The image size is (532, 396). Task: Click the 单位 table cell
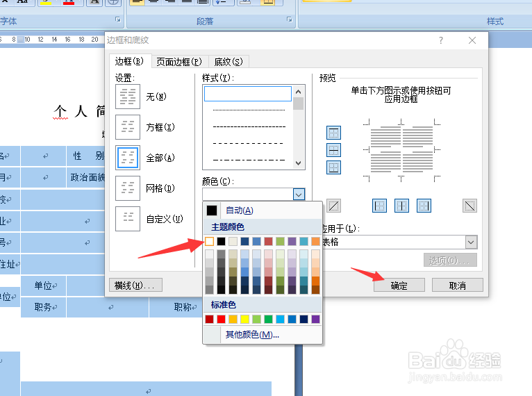coord(44,286)
